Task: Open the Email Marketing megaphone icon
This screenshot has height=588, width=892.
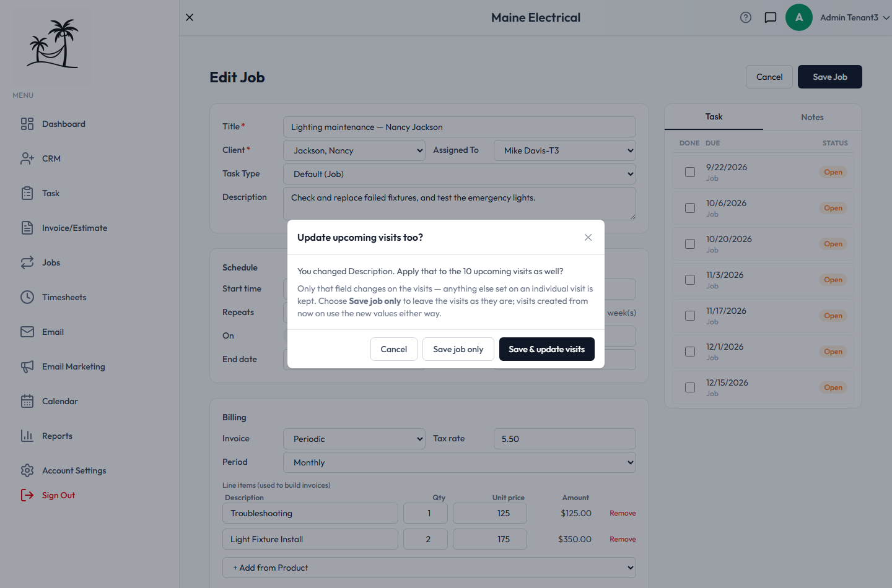Action: [27, 366]
